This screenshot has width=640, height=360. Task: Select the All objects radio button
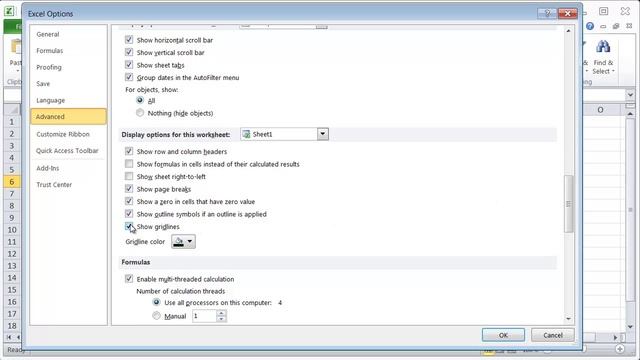coord(140,100)
